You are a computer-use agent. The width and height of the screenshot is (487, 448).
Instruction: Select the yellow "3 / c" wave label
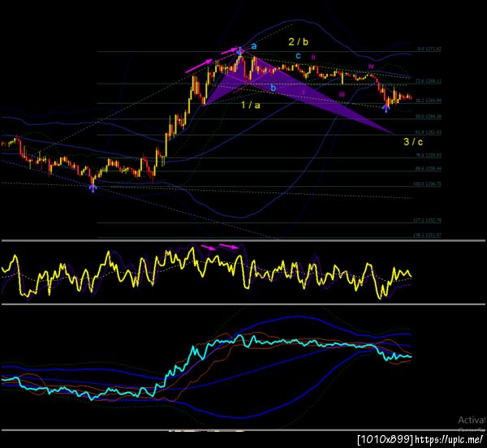point(413,141)
